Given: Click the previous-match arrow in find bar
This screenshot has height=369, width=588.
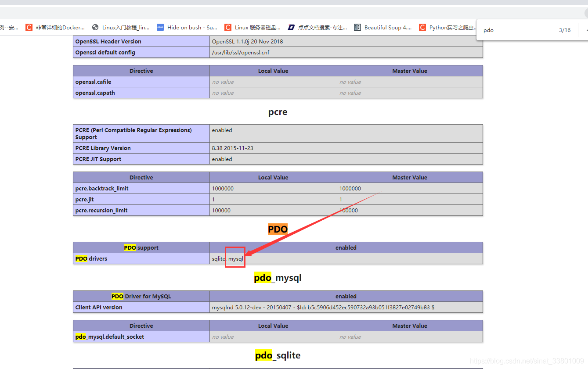Looking at the screenshot, I should (x=586, y=30).
